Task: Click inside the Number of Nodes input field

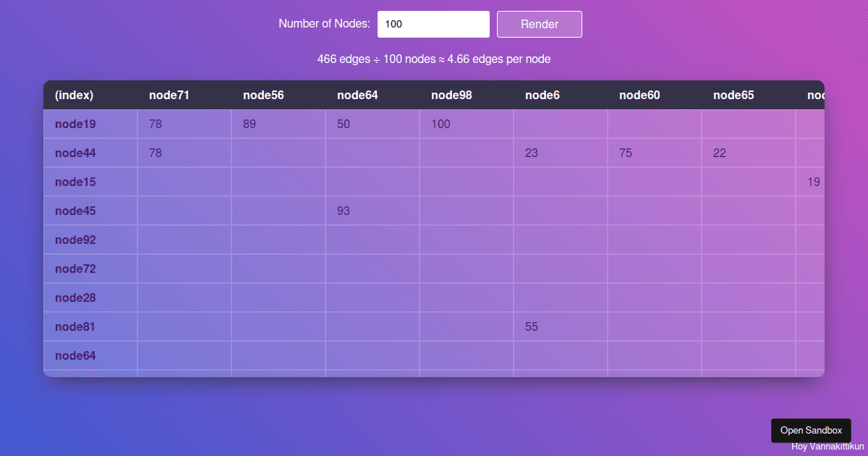Action: coord(433,24)
